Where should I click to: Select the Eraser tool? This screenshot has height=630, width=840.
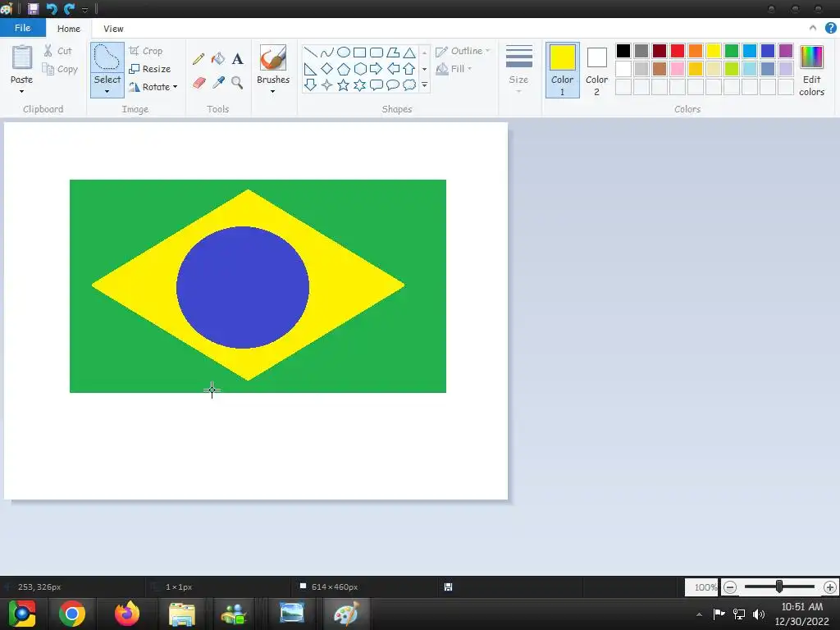[x=199, y=83]
